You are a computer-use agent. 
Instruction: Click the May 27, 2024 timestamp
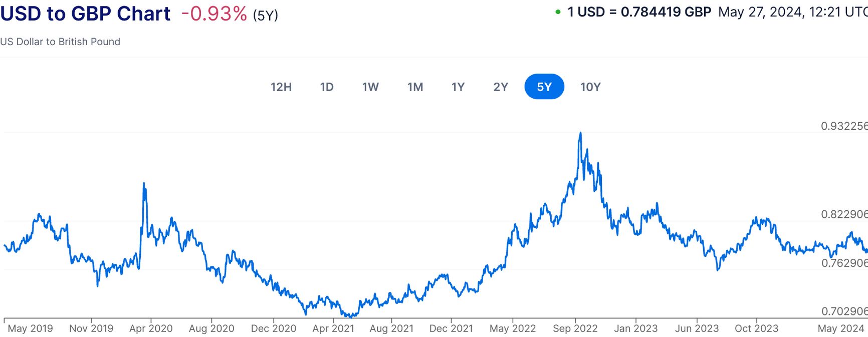pos(793,12)
